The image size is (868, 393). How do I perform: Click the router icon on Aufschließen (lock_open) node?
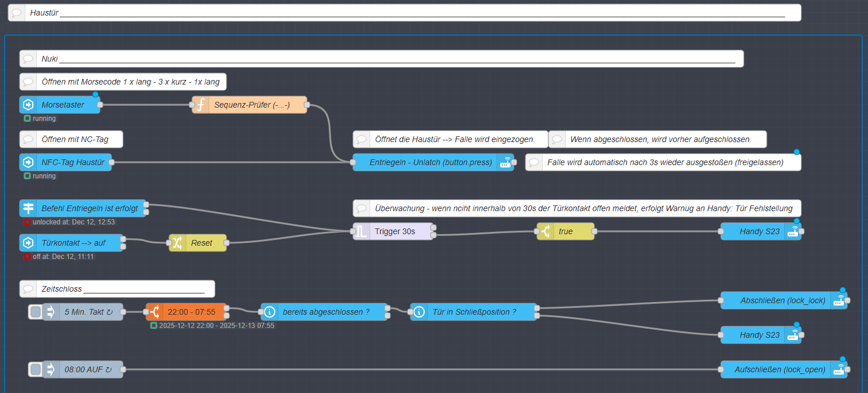(839, 369)
